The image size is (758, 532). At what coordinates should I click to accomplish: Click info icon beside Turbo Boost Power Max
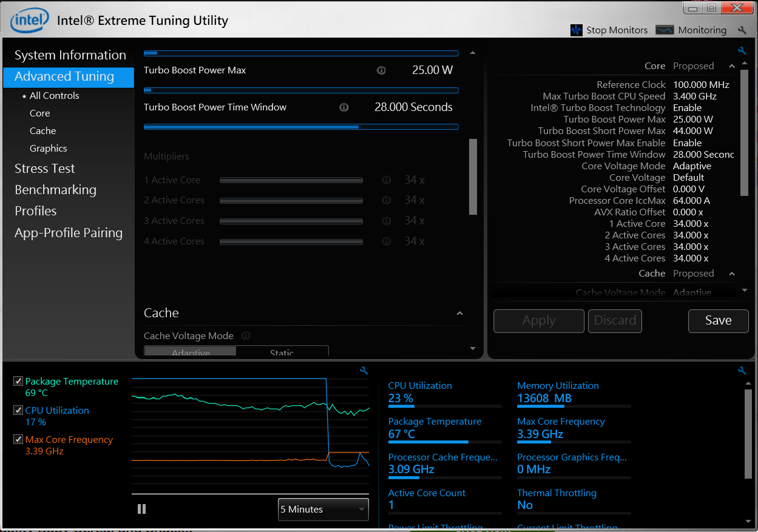click(381, 70)
